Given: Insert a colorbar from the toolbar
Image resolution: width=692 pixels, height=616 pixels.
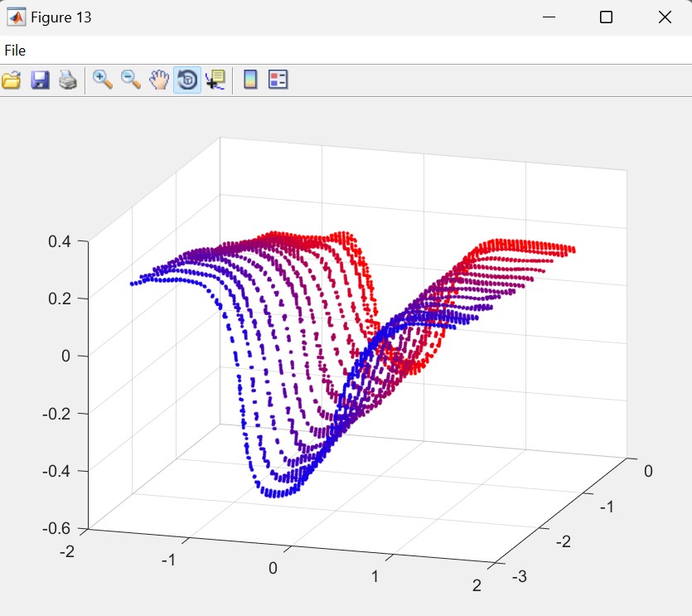Looking at the screenshot, I should [250, 80].
